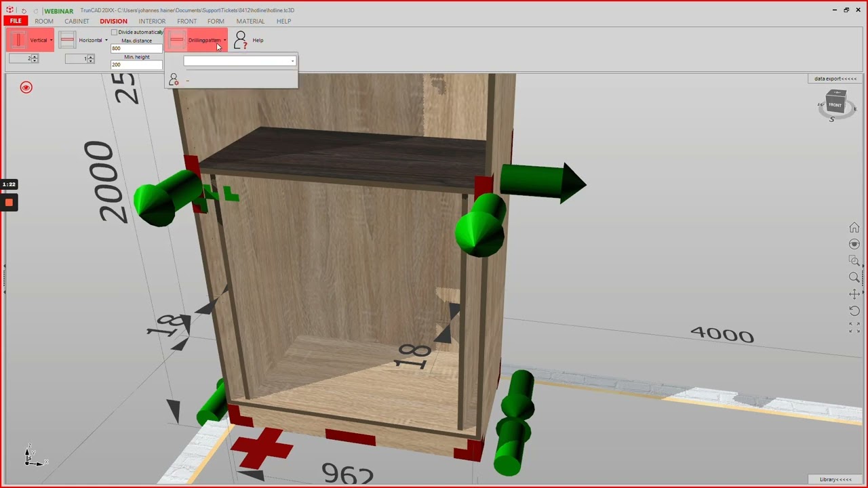Select the DIVISION tab
The image size is (868, 488).
coord(113,22)
